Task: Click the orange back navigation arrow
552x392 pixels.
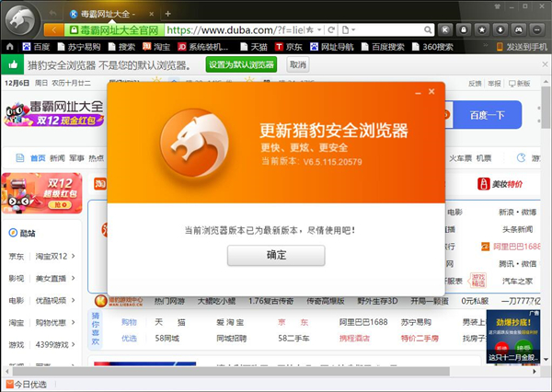Action: point(54,30)
